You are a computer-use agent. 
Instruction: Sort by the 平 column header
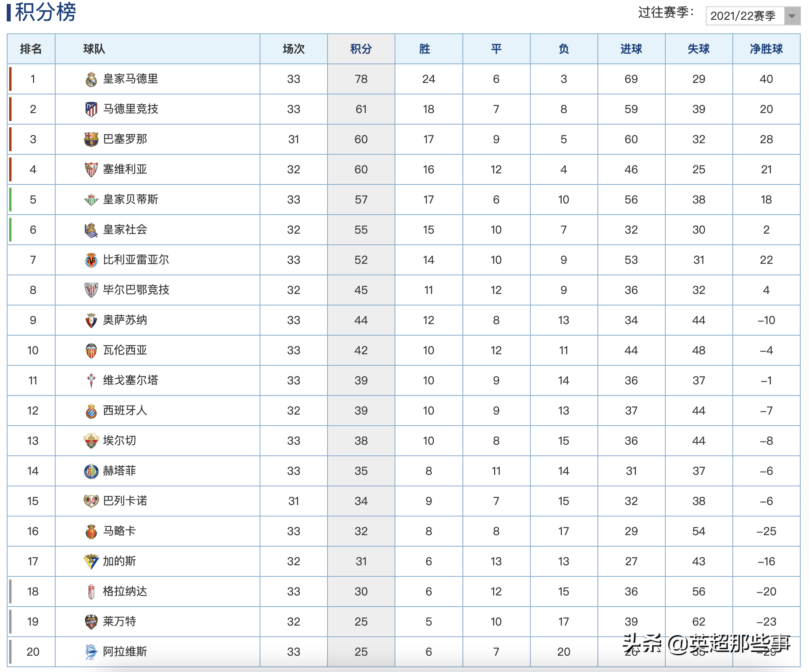click(496, 49)
